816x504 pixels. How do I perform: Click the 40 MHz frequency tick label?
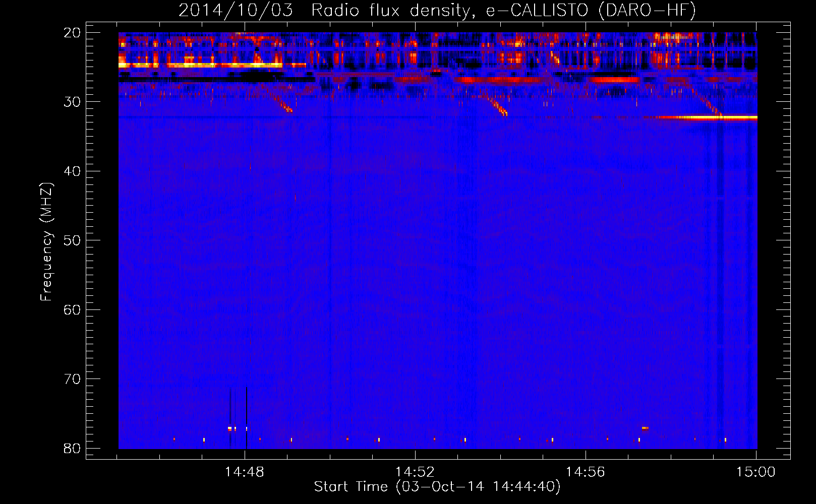(x=72, y=171)
